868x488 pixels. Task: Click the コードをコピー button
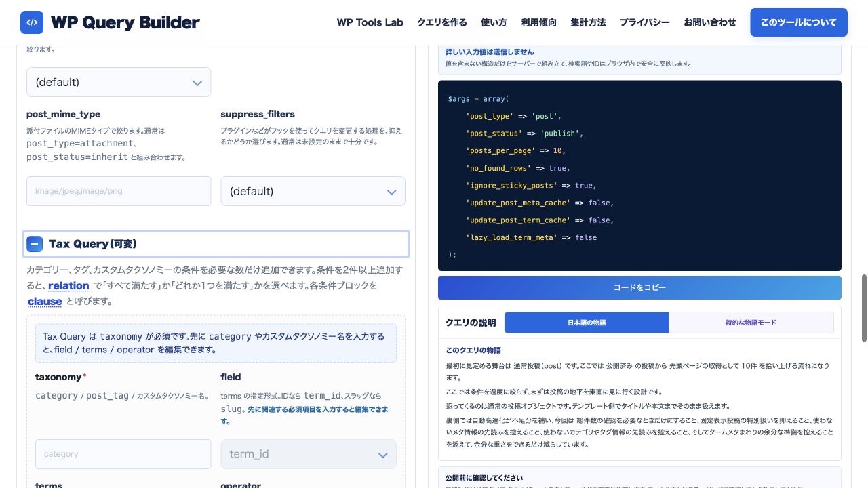[x=639, y=287]
